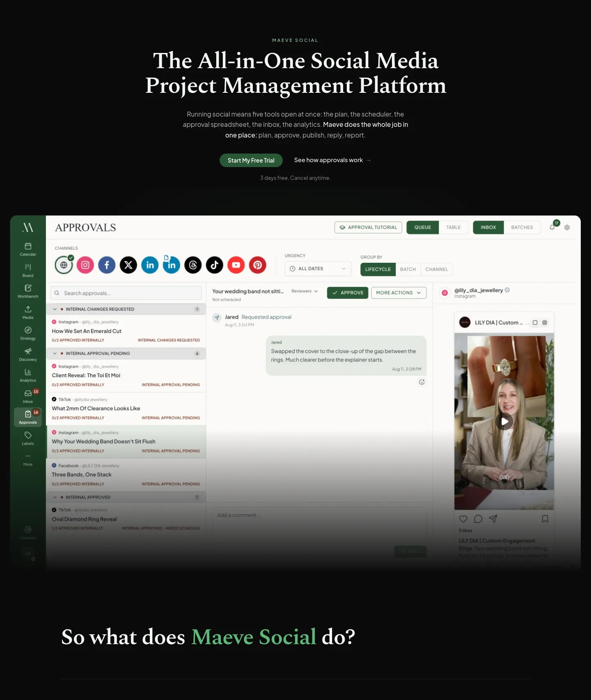Group by Batch
The width and height of the screenshot is (591, 700).
[x=408, y=269]
